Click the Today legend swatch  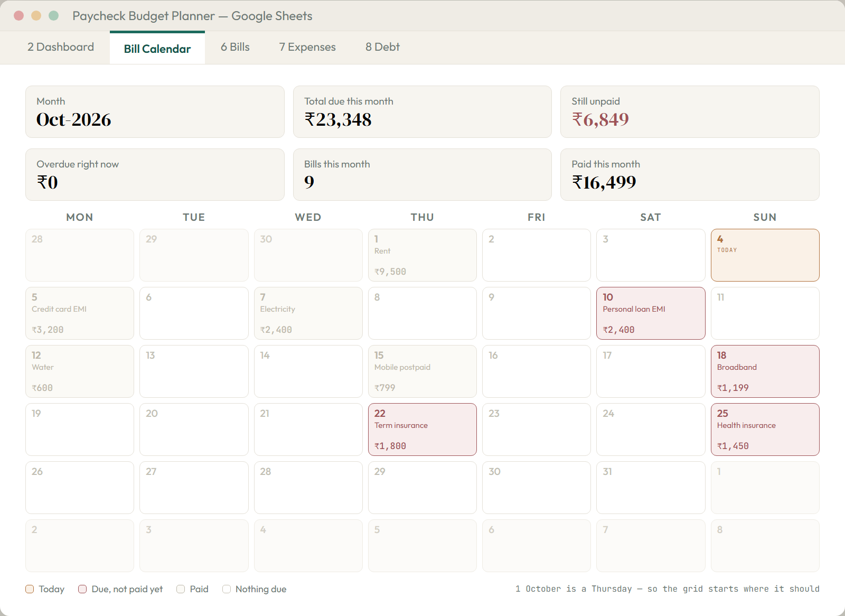pyautogui.click(x=30, y=589)
